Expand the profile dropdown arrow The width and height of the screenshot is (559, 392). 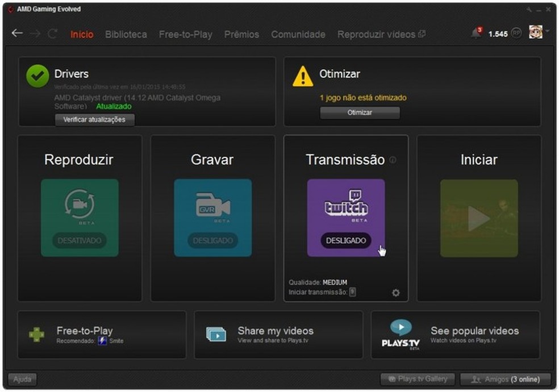pos(547,31)
